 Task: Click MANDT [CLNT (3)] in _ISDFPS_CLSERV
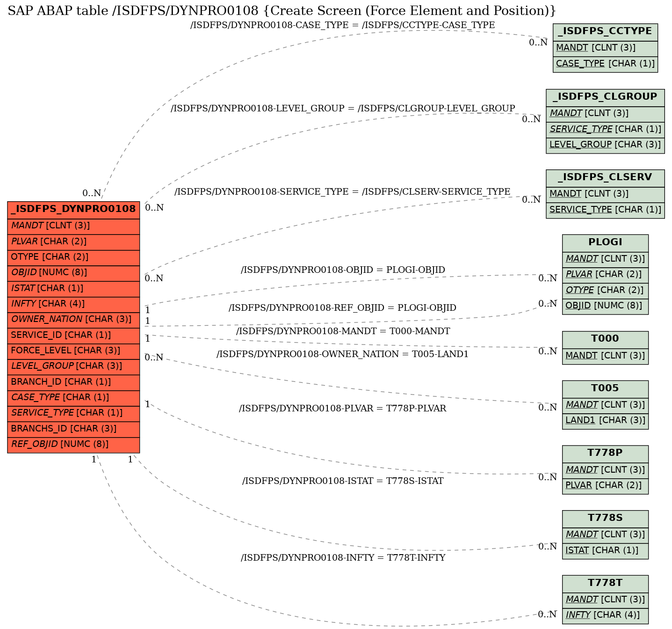click(x=605, y=194)
